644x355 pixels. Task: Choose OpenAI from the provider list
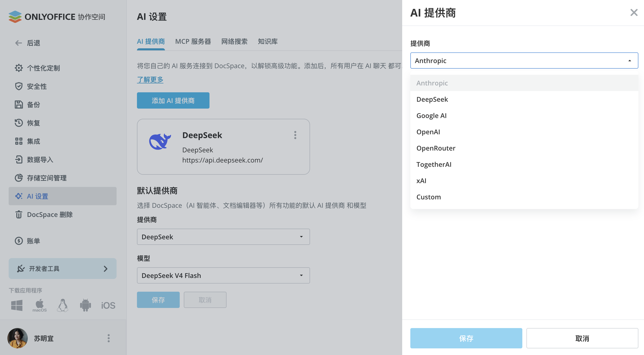(x=524, y=132)
